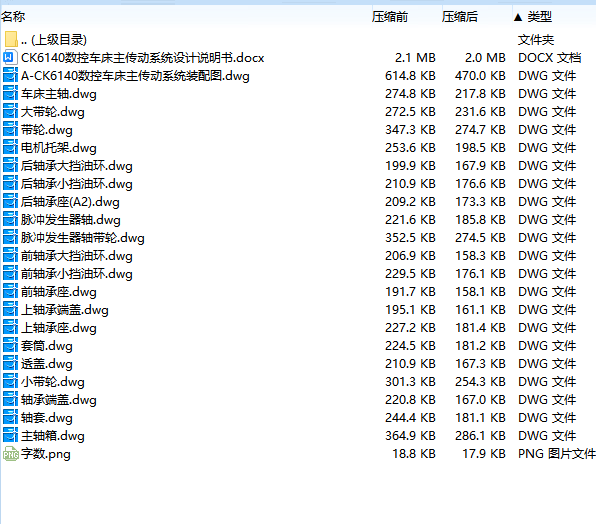Click DWG icon beside A-CK6140 assembly drawing
This screenshot has height=524, width=596.
[10, 76]
